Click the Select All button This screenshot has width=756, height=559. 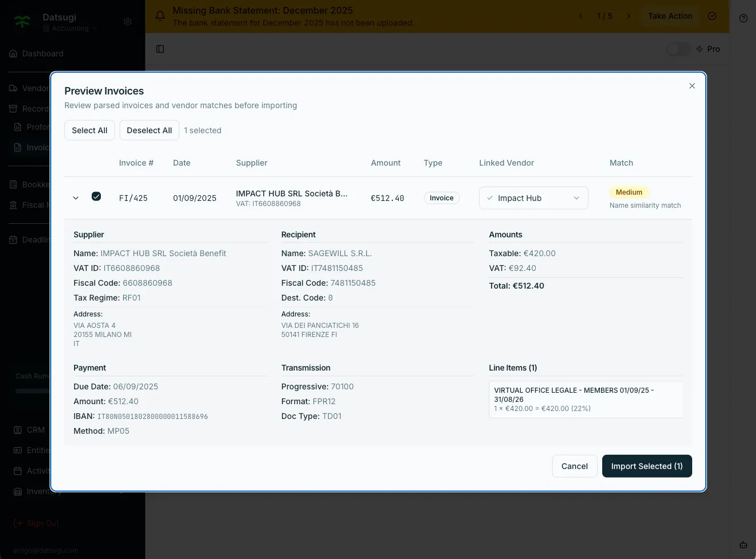pos(89,130)
